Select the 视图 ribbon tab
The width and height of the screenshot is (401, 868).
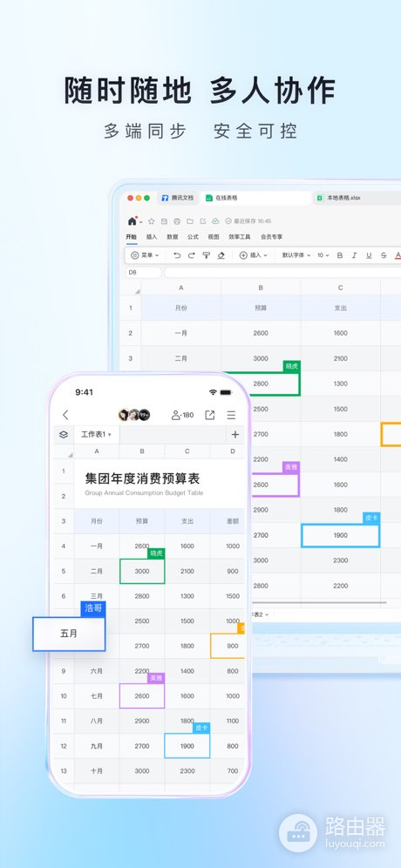214,237
